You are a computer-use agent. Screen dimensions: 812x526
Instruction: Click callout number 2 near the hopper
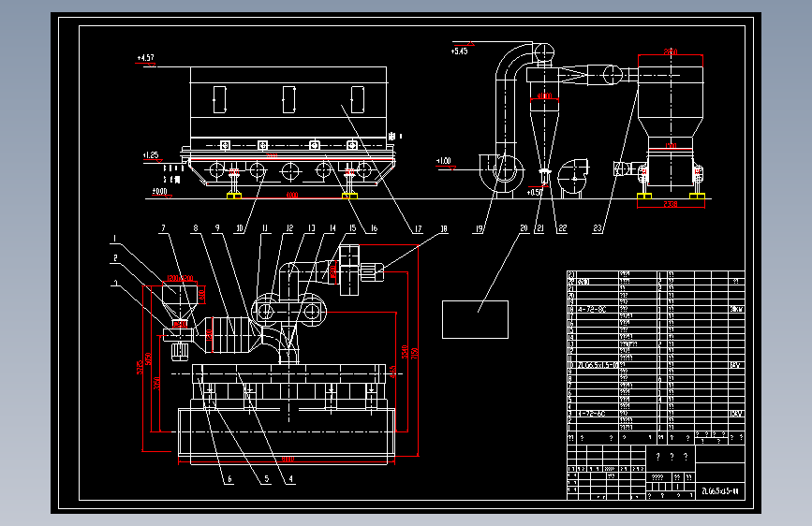click(115, 257)
